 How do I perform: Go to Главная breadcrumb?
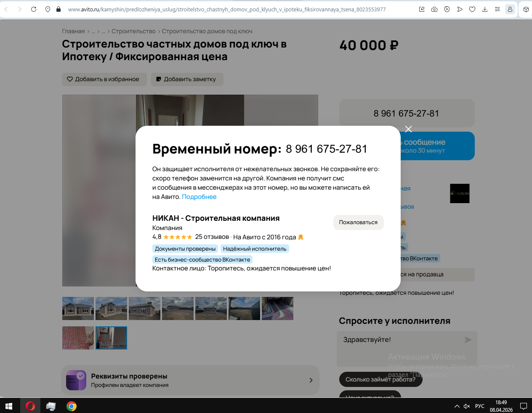(x=73, y=31)
